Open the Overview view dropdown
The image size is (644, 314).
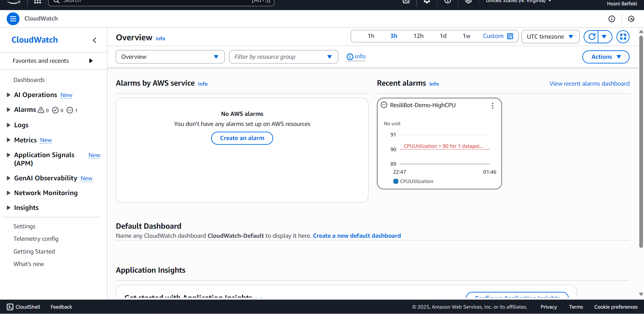click(170, 57)
